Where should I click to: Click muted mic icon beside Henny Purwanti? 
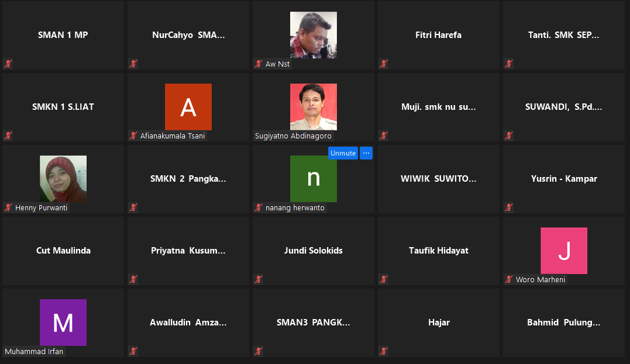[8, 207]
